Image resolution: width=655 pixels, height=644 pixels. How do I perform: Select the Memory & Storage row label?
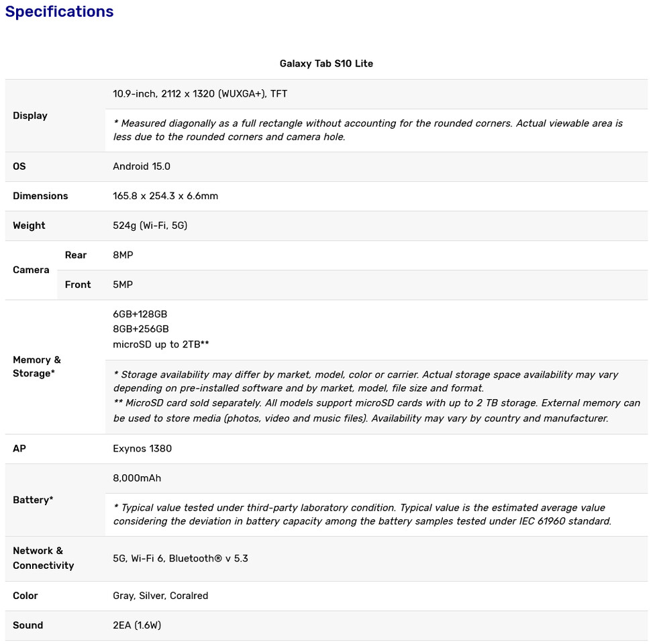point(37,367)
